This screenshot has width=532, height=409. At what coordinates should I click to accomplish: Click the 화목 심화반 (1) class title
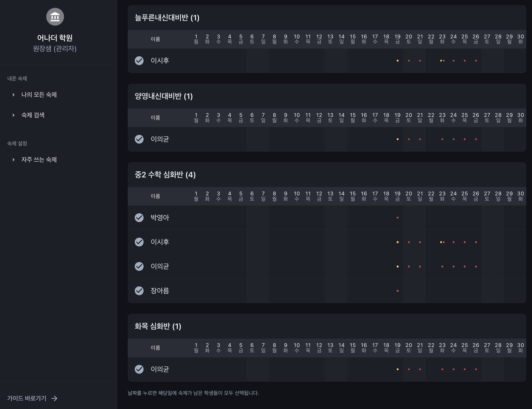pos(158,326)
